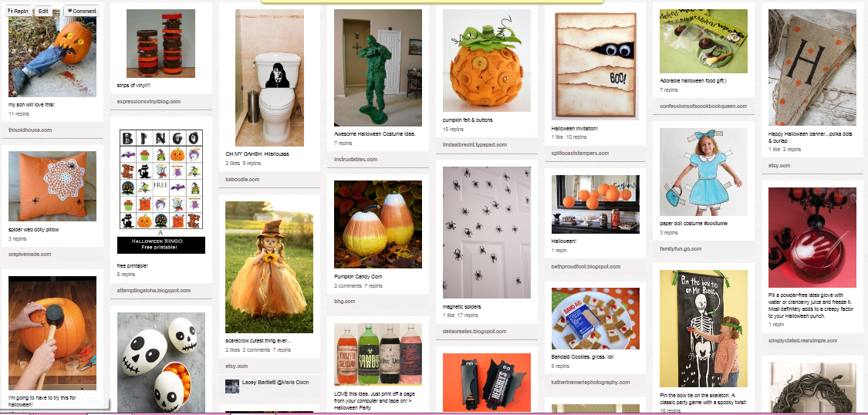Click the Repin button on pumpkin pin
868x415 pixels.
19,11
